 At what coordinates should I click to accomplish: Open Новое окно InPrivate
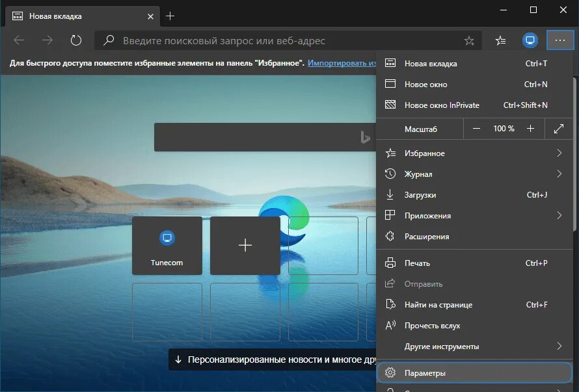[474, 105]
